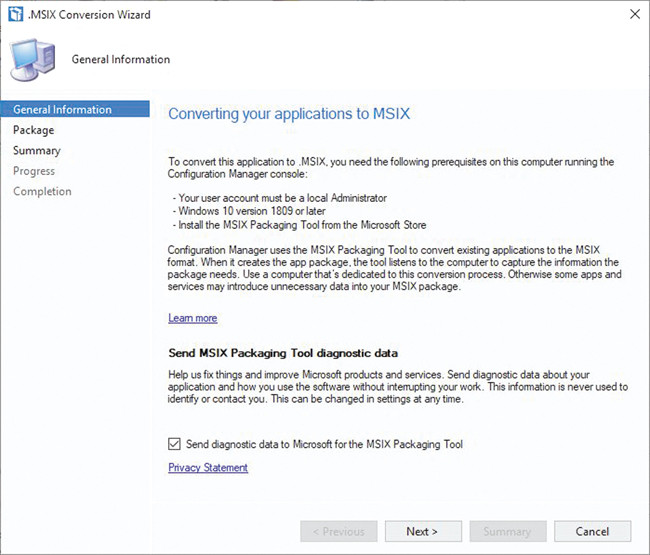Select the Completion step in sidebar
The width and height of the screenshot is (650, 555).
pyautogui.click(x=42, y=191)
